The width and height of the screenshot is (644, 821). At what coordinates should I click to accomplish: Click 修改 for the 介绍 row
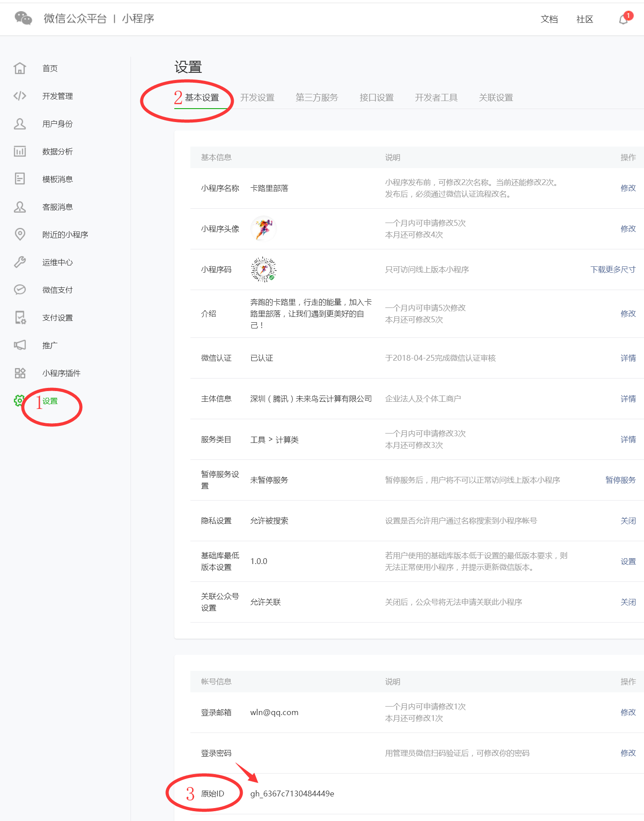pos(628,314)
